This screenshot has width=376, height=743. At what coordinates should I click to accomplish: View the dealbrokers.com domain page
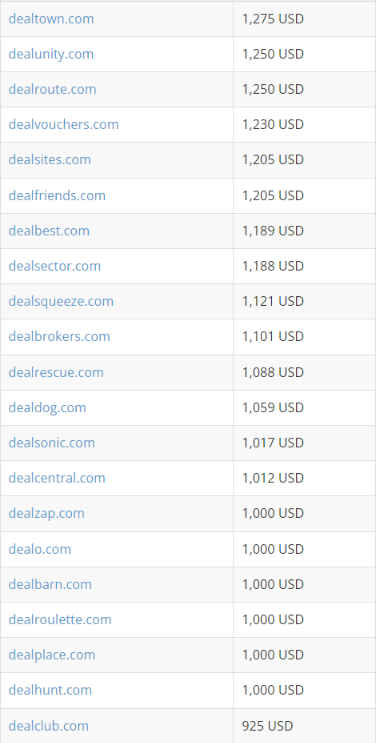click(59, 336)
